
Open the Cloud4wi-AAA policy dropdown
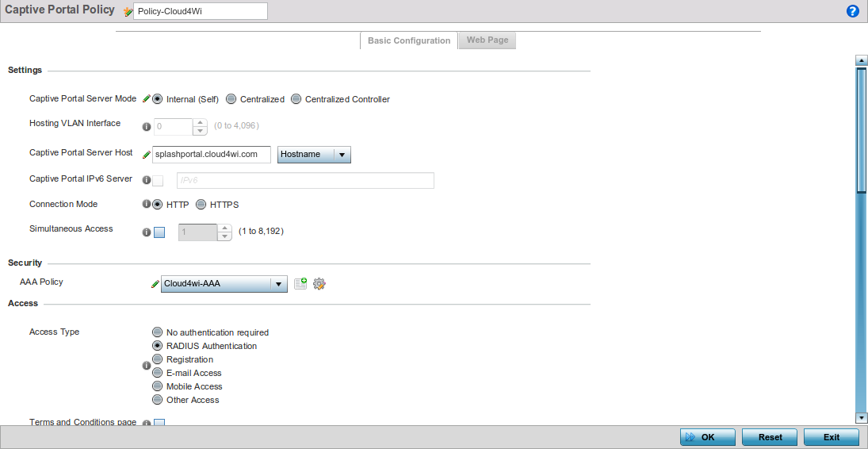click(x=224, y=284)
